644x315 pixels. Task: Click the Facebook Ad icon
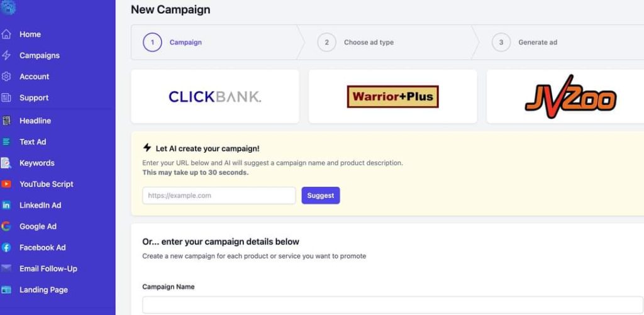(x=6, y=248)
